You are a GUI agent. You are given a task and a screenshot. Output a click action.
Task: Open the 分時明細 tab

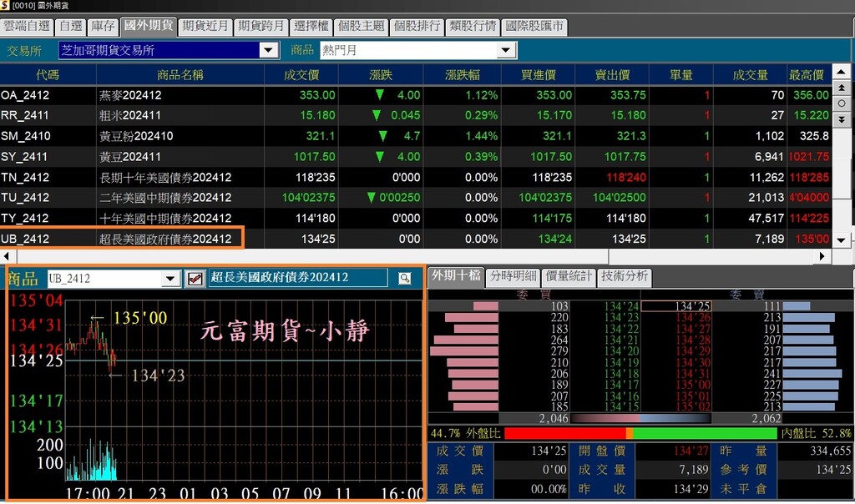click(x=514, y=275)
